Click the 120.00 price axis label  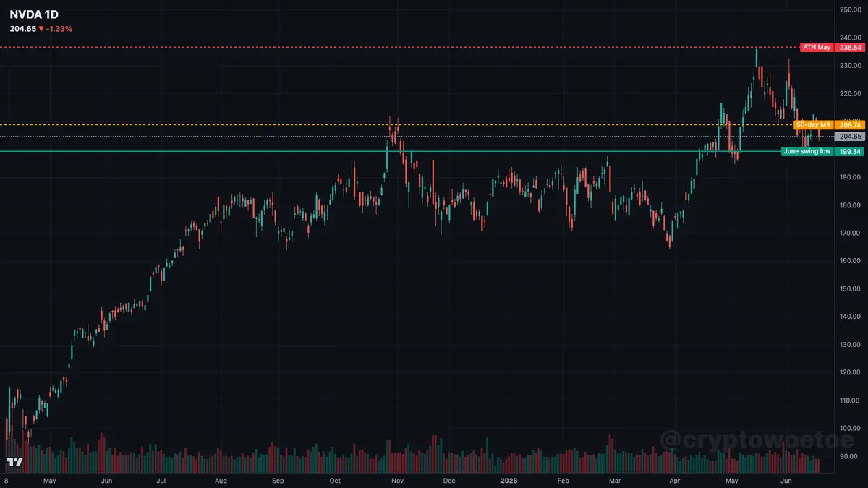(x=849, y=372)
